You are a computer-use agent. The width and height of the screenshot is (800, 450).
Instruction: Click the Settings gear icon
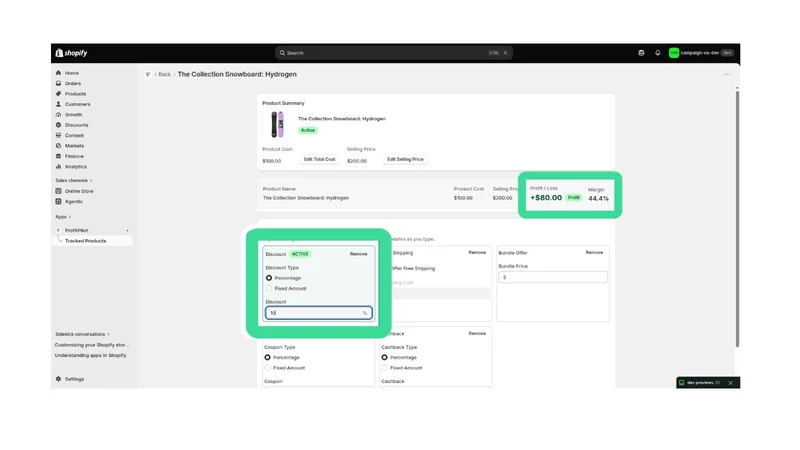click(58, 379)
